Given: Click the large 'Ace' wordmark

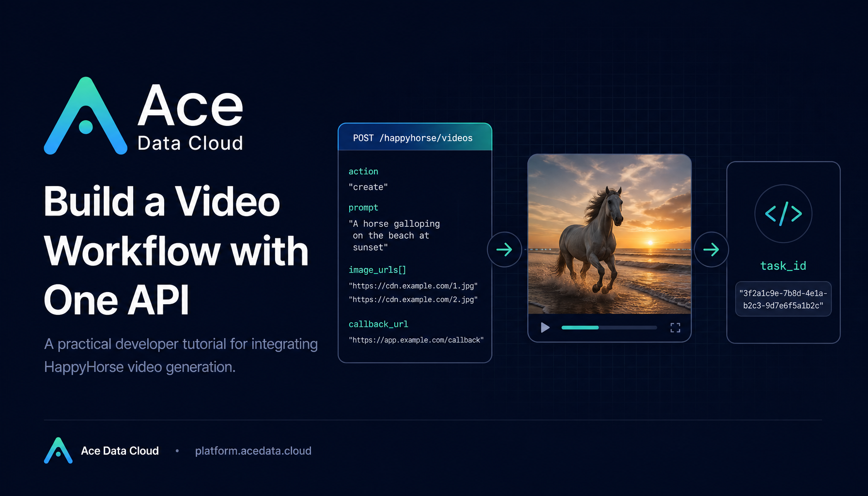Looking at the screenshot, I should pos(190,105).
